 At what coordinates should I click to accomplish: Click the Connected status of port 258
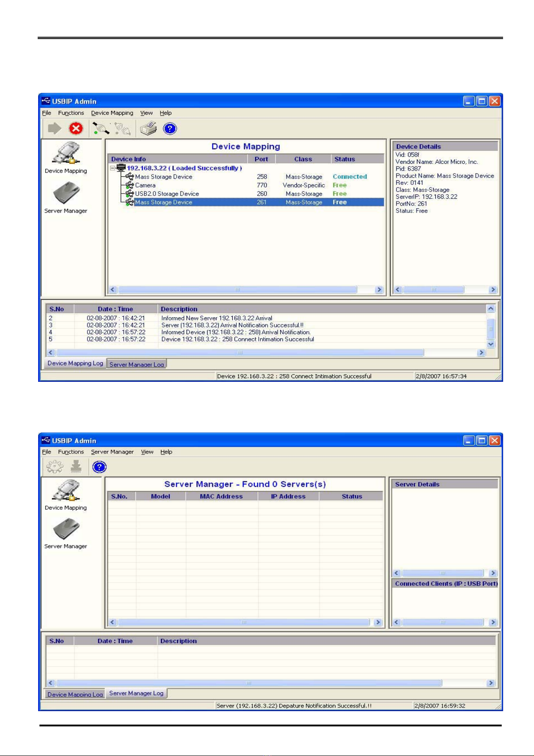[350, 177]
